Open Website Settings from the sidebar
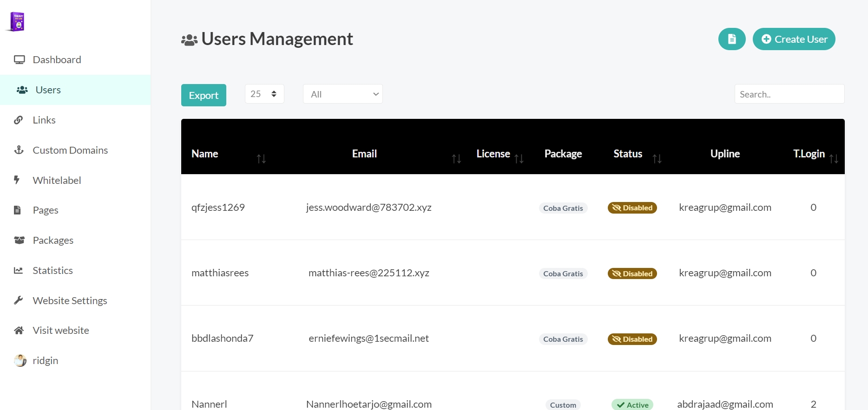Image resolution: width=868 pixels, height=410 pixels. pyautogui.click(x=70, y=301)
